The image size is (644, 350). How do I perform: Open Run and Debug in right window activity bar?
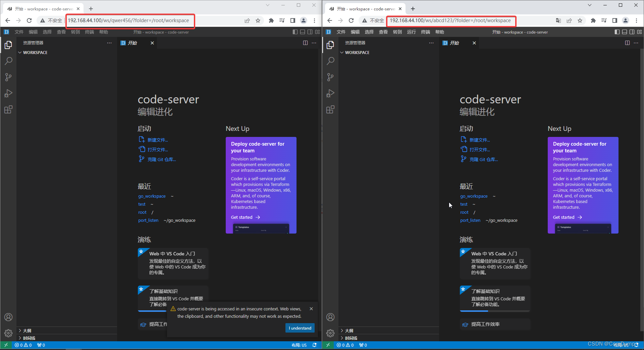coord(330,93)
